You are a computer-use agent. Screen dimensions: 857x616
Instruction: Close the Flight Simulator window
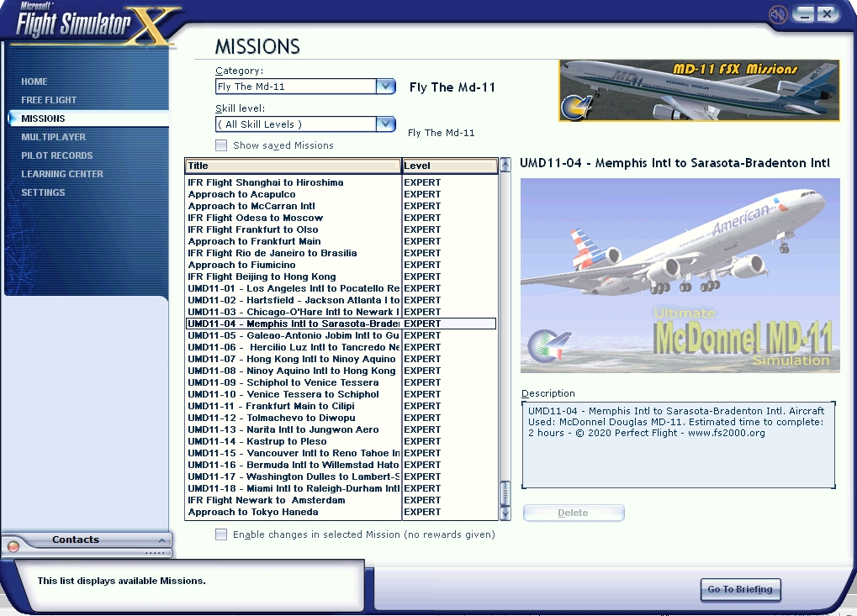pos(828,13)
